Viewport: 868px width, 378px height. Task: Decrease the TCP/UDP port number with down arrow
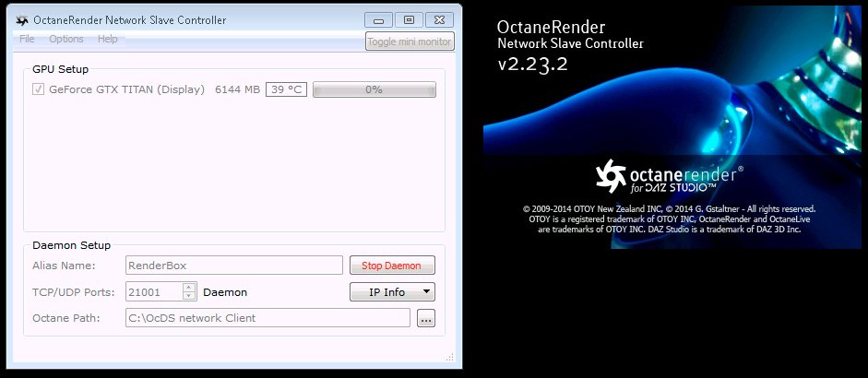click(189, 296)
